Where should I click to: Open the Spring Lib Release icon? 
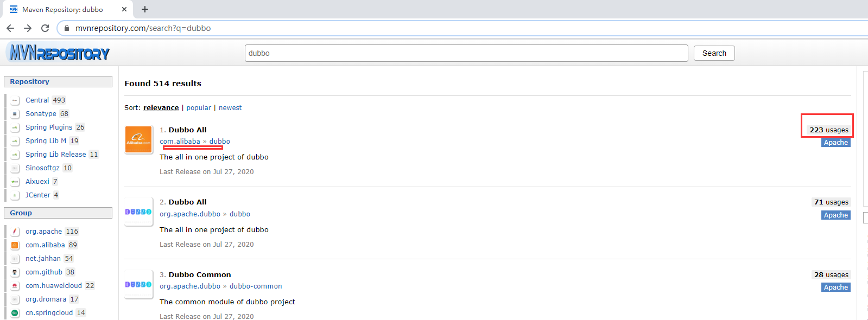coord(15,155)
